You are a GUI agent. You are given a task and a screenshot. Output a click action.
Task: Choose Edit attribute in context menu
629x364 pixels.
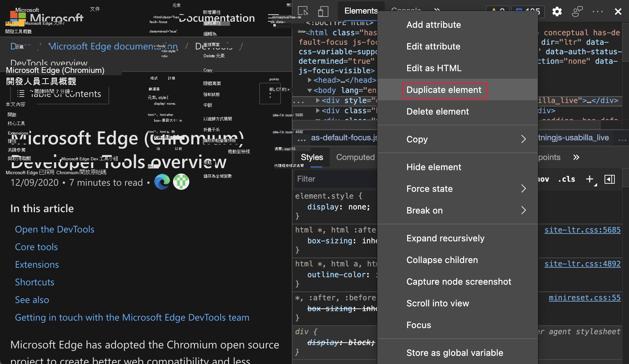458,46
